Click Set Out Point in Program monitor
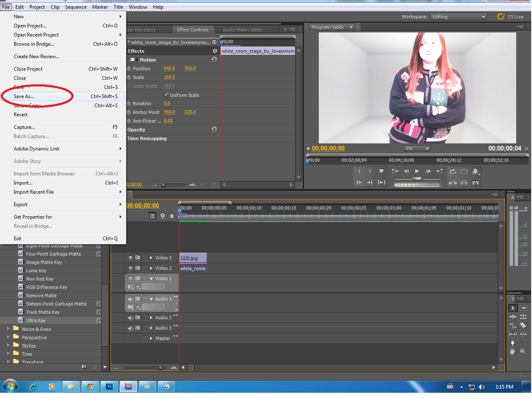532x399 pixels. click(370, 171)
